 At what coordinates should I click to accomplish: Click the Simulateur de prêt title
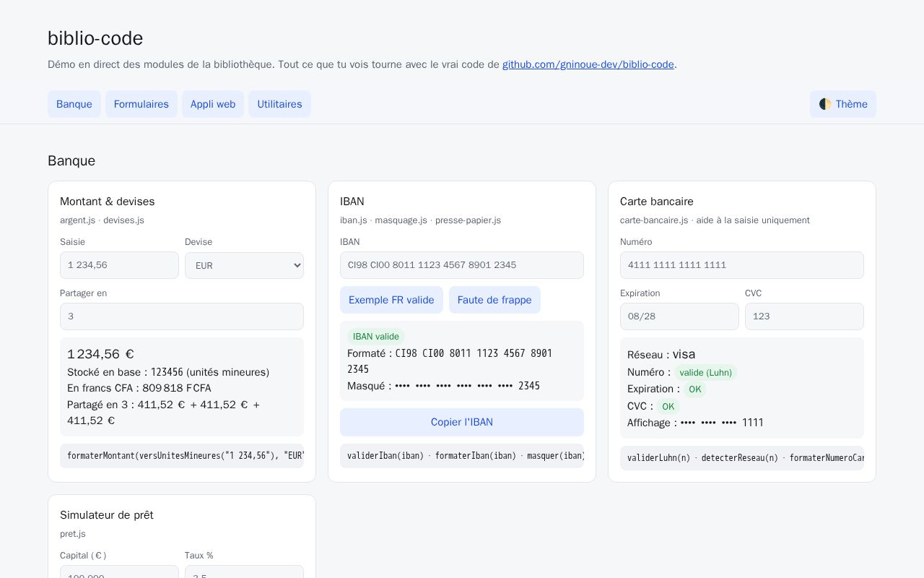[107, 515]
